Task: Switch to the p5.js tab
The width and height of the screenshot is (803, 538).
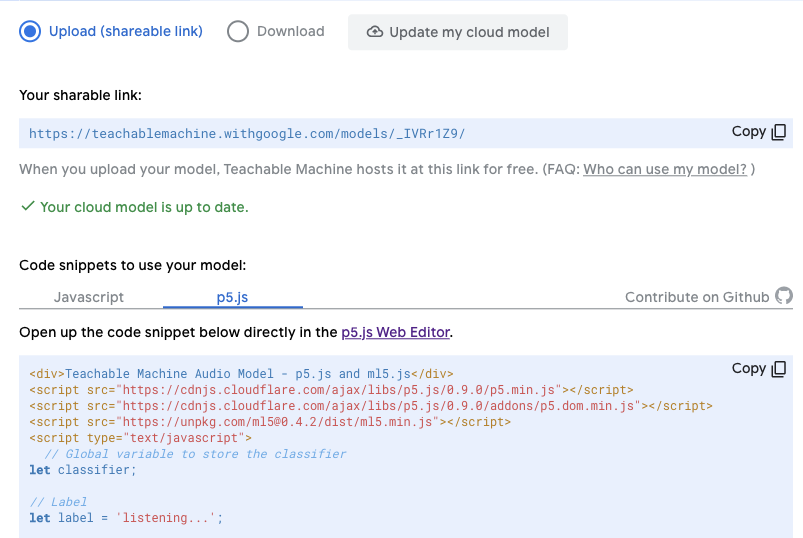Action: click(233, 297)
